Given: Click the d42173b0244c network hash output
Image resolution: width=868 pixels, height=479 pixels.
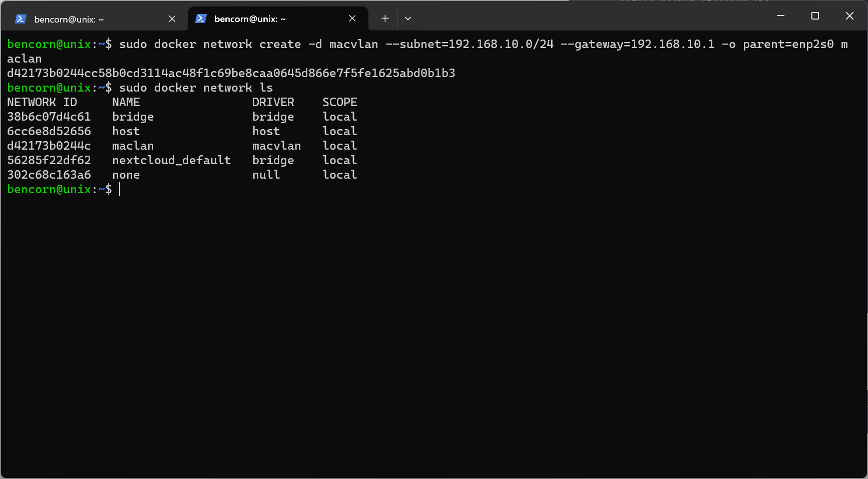Looking at the screenshot, I should [x=49, y=146].
